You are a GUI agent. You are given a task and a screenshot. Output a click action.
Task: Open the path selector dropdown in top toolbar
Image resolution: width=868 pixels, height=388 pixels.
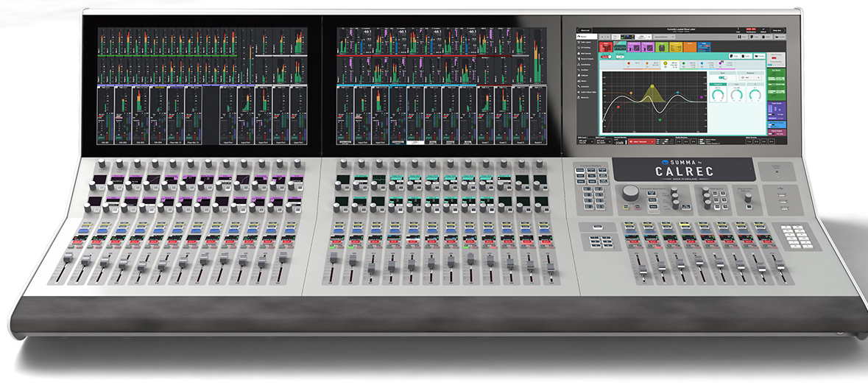click(x=664, y=37)
